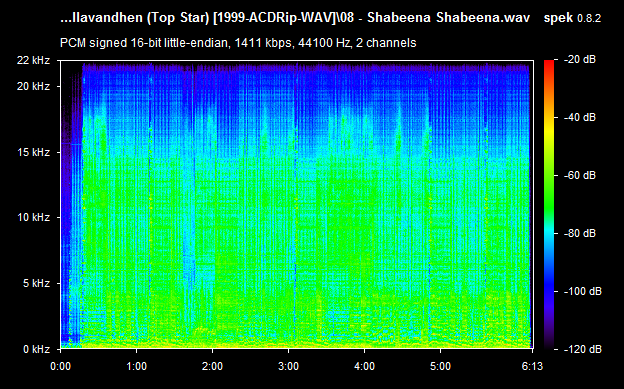
Task: Click the -60 dB legend label
Action: point(580,175)
